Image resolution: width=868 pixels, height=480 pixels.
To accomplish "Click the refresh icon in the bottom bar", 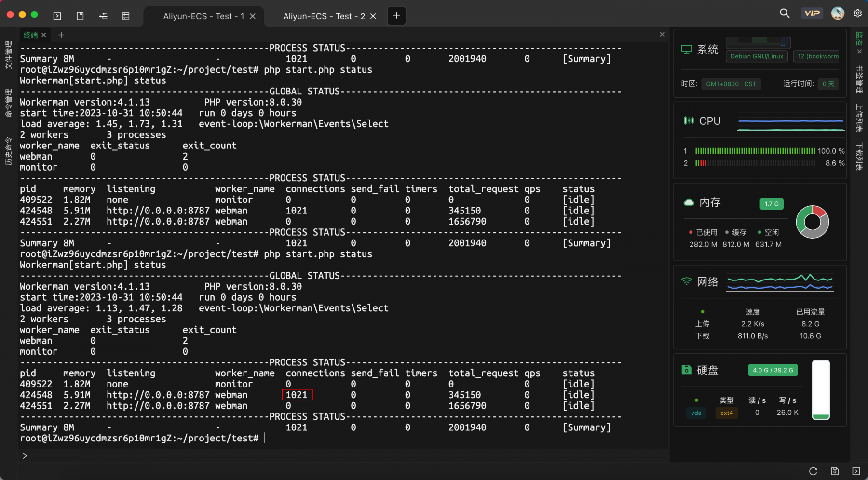I will [x=813, y=471].
